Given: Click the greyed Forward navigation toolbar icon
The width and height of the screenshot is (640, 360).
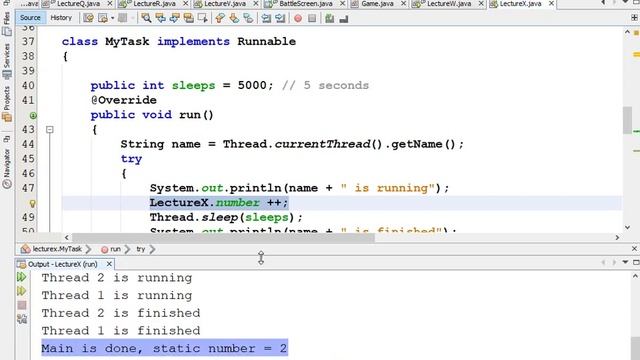Looking at the screenshot, I should click(x=122, y=18).
